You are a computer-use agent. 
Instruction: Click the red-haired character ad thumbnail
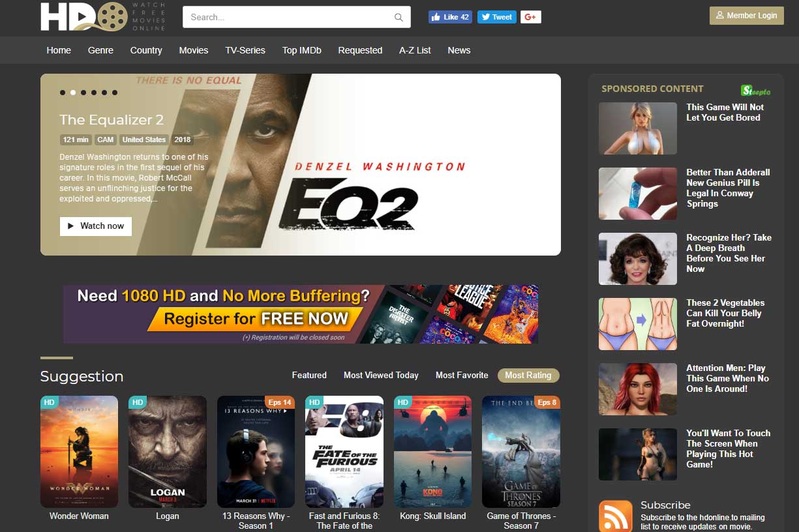tap(638, 389)
